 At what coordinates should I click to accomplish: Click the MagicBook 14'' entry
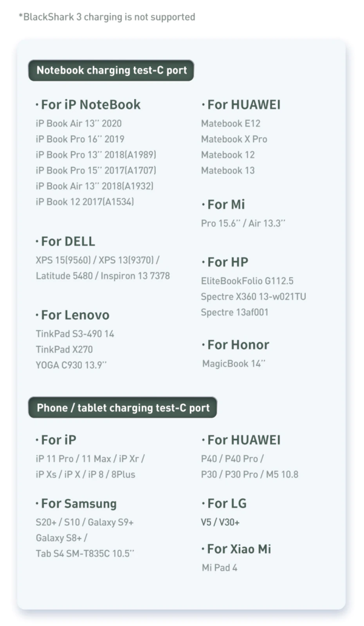pyautogui.click(x=234, y=364)
